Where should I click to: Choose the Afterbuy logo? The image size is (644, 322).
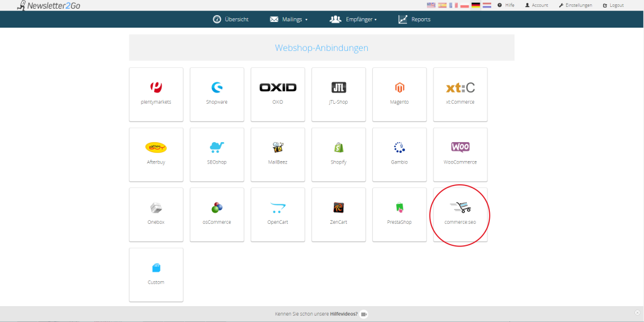pos(156,147)
